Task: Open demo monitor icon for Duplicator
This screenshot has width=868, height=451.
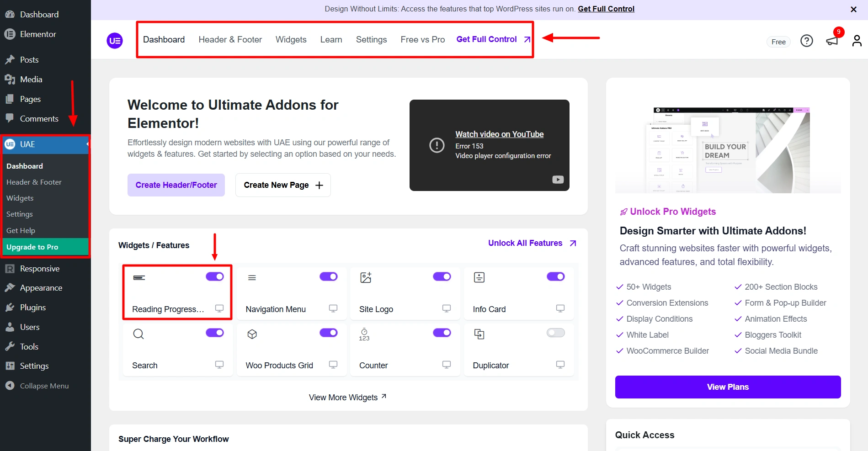Action: click(x=560, y=365)
